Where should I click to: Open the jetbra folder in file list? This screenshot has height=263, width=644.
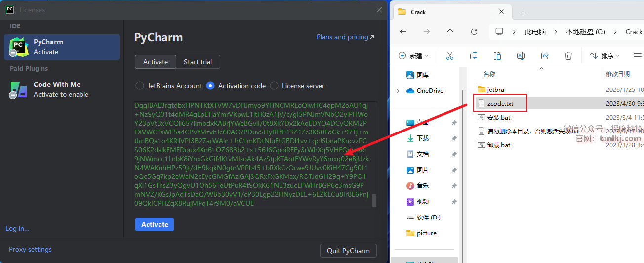tap(495, 89)
